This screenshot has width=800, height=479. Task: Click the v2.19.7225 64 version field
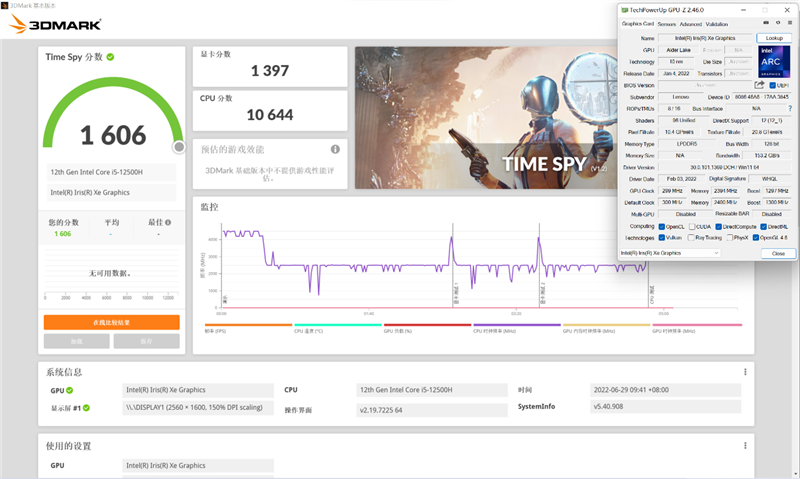[432, 410]
